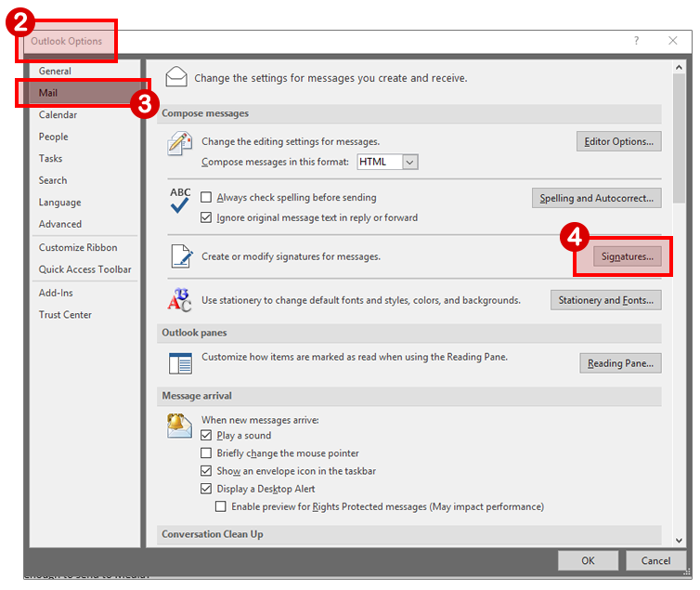
Task: Confirm with the OK button
Action: (x=588, y=560)
